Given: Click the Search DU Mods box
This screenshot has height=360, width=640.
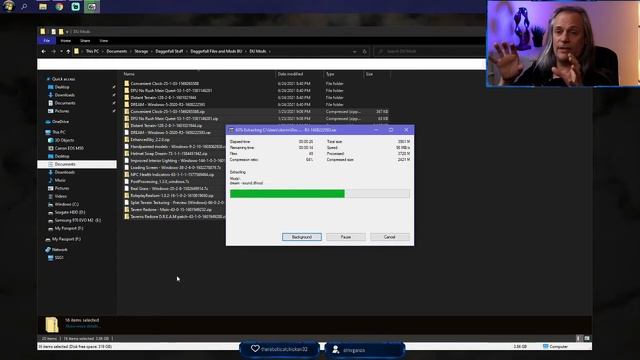Looking at the screenshot, I should click(x=430, y=51).
